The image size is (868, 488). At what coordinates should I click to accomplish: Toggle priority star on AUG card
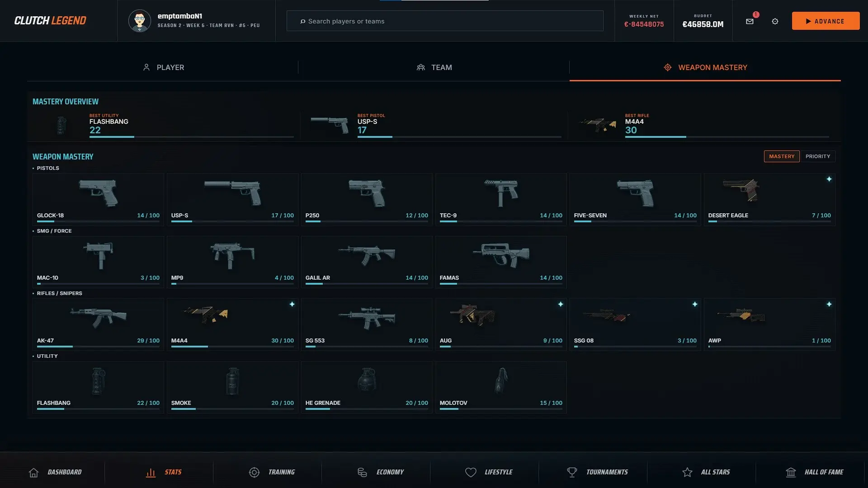(561, 304)
